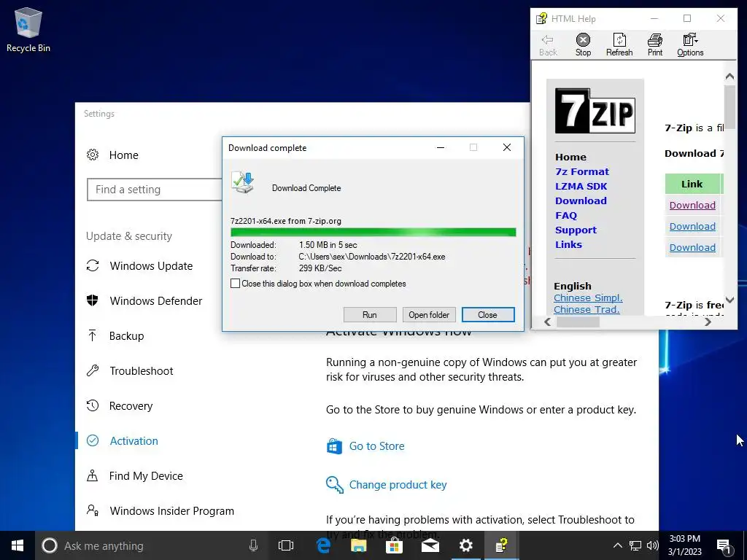This screenshot has height=560, width=747.
Task: Click Settings gear on taskbar
Action: pyautogui.click(x=466, y=545)
